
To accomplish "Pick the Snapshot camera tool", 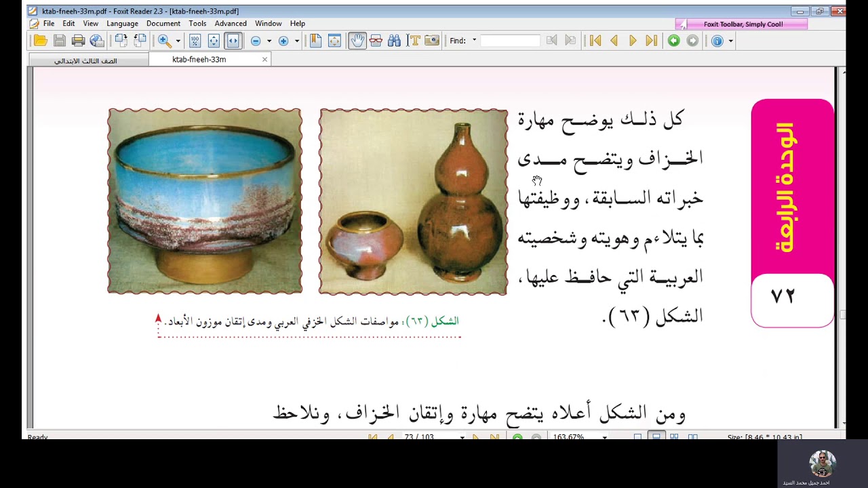I will (432, 41).
